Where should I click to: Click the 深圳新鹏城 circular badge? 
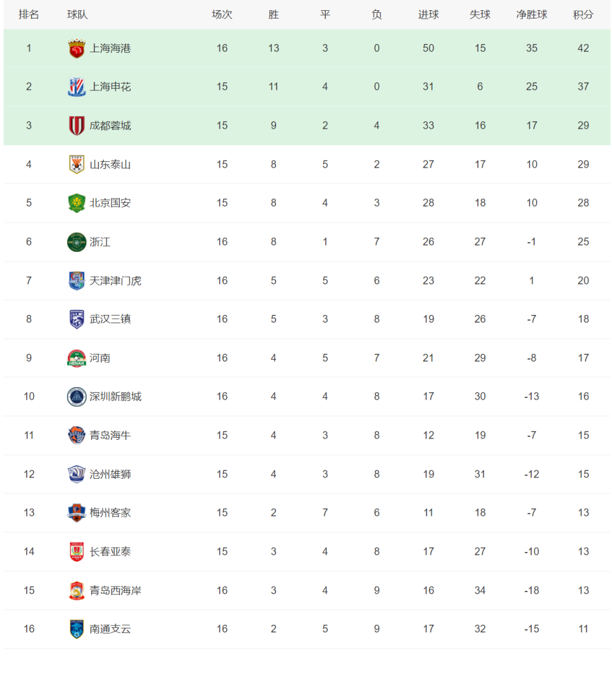click(x=76, y=397)
